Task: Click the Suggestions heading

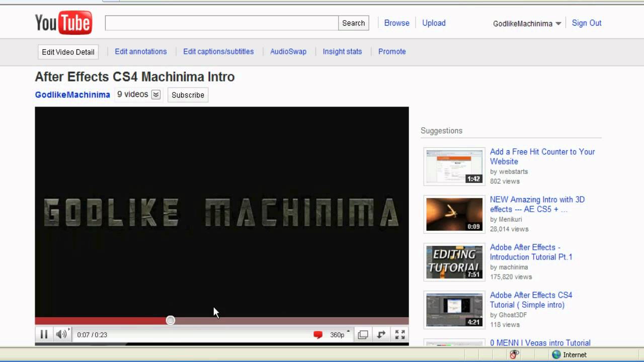Action: (x=442, y=131)
